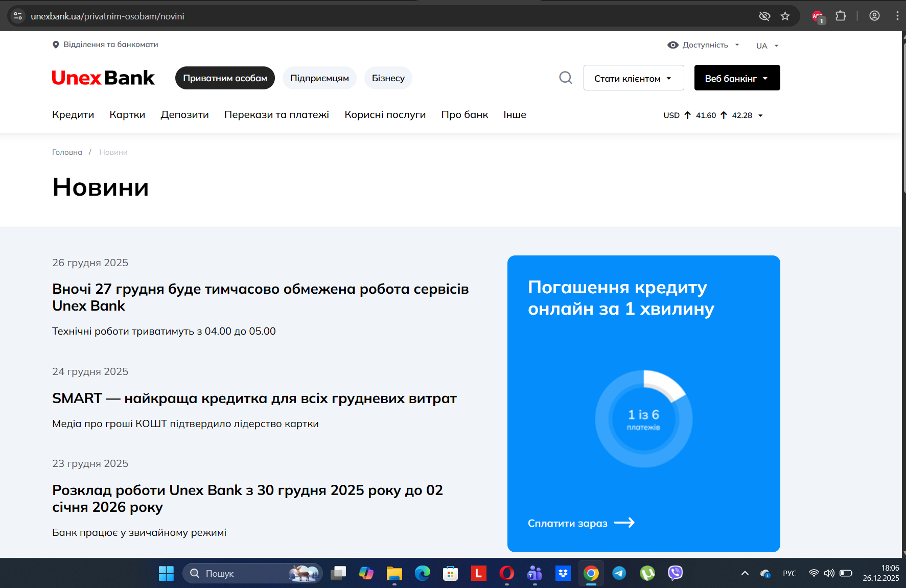
Task: Launch Copilot from the taskbar
Action: coord(366,573)
